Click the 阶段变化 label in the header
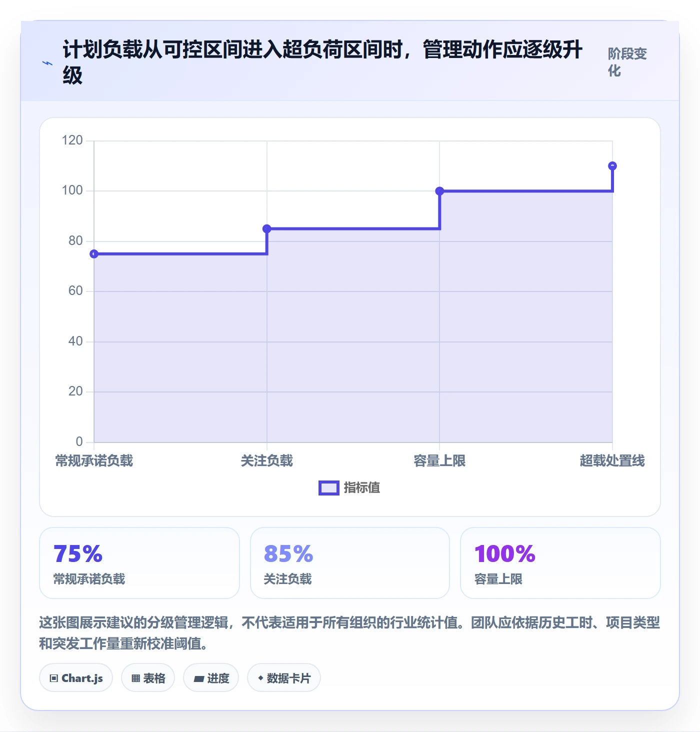Viewport: 700px width, 732px height. pyautogui.click(x=627, y=62)
